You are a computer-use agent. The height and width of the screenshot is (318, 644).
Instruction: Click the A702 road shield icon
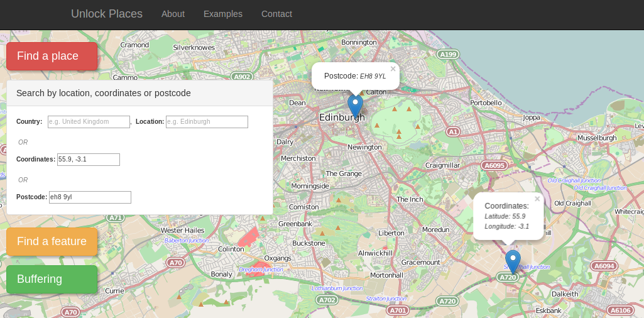(x=327, y=300)
